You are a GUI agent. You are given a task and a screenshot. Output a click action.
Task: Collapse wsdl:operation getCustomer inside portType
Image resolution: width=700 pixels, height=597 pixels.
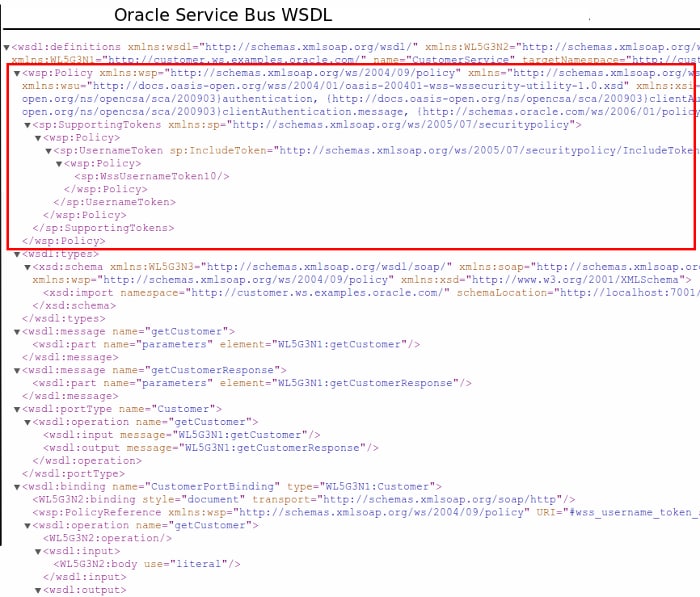(28, 423)
